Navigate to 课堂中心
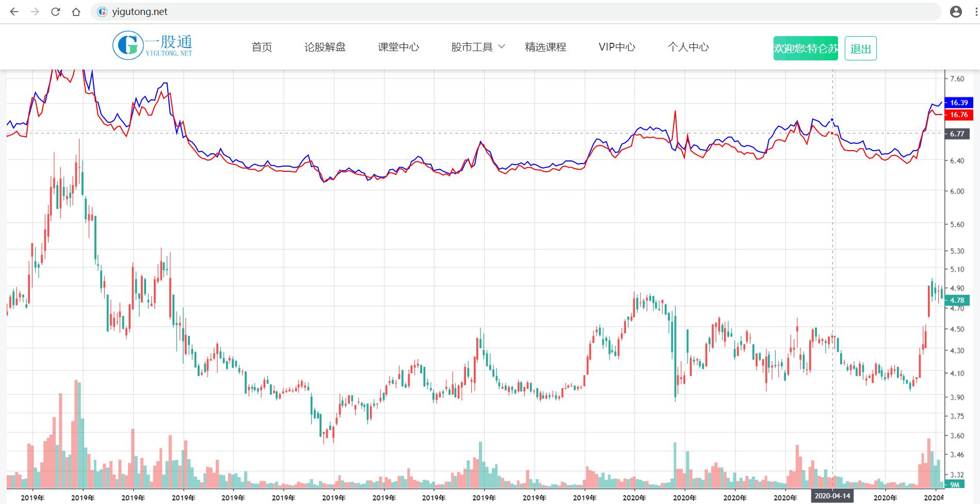This screenshot has height=504, width=980. tap(399, 47)
